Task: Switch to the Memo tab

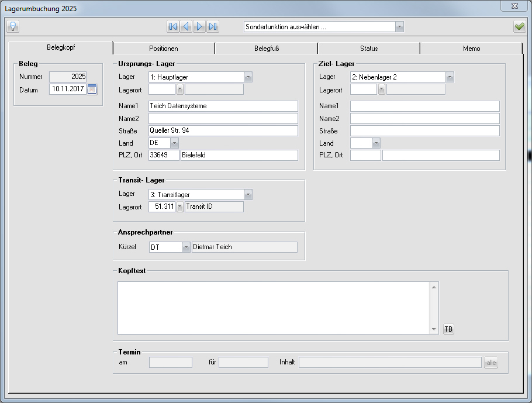Action: 471,49
